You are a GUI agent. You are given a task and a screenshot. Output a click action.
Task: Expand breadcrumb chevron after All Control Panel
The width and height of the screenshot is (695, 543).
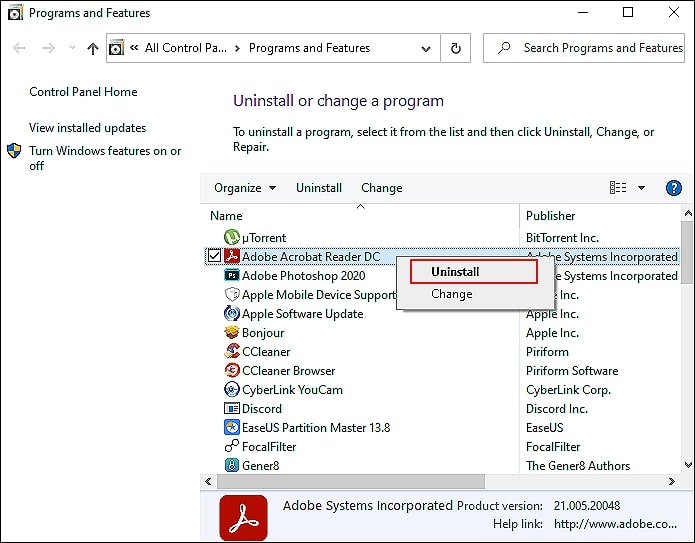(238, 48)
